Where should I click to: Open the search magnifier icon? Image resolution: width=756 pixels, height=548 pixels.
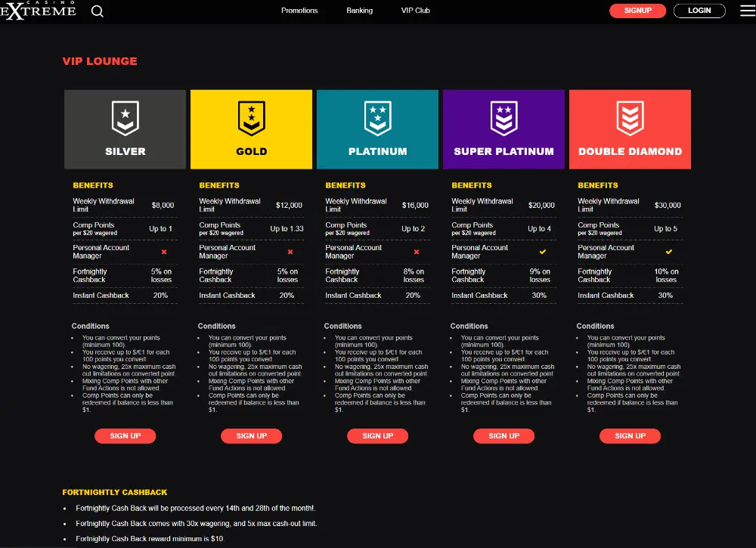point(98,11)
